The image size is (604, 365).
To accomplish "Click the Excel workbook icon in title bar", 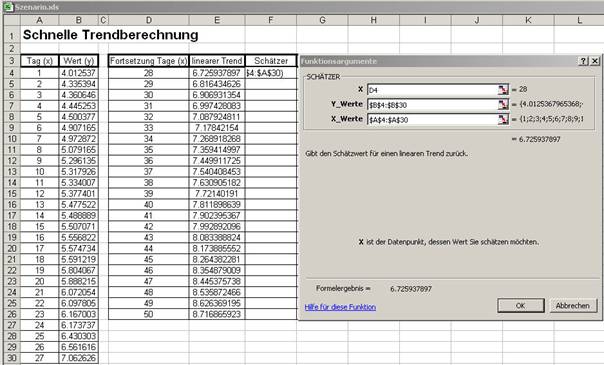I will (x=8, y=7).
